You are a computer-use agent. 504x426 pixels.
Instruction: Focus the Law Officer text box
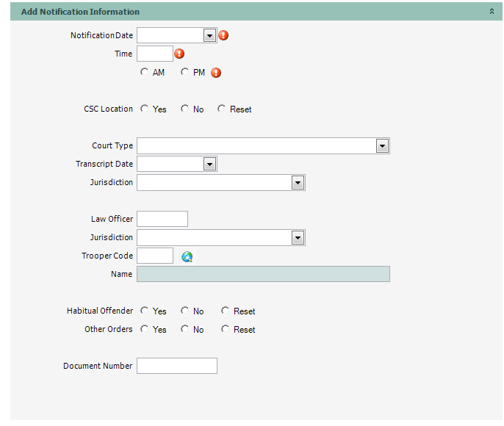pyautogui.click(x=162, y=219)
